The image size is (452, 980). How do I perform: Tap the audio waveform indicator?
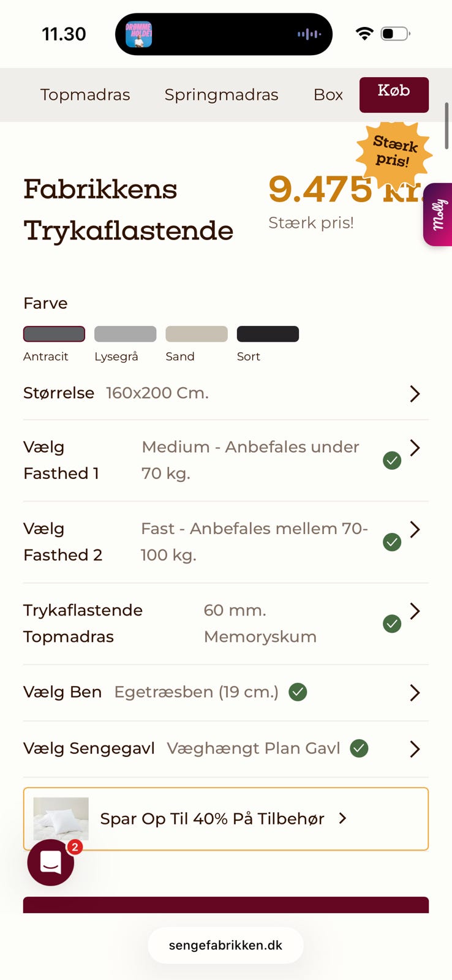pyautogui.click(x=309, y=34)
